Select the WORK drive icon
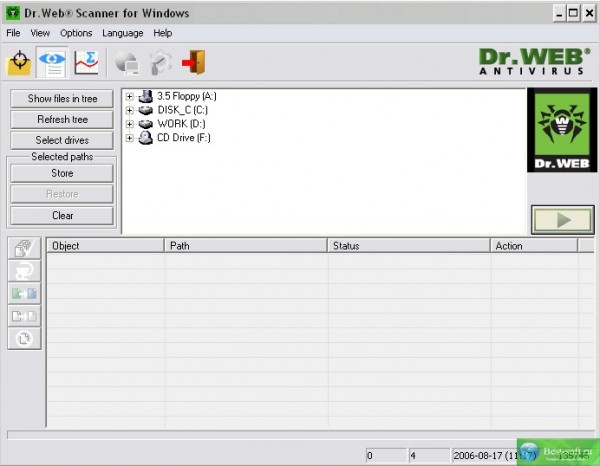Viewport: 600px width, 466px height. [x=145, y=124]
